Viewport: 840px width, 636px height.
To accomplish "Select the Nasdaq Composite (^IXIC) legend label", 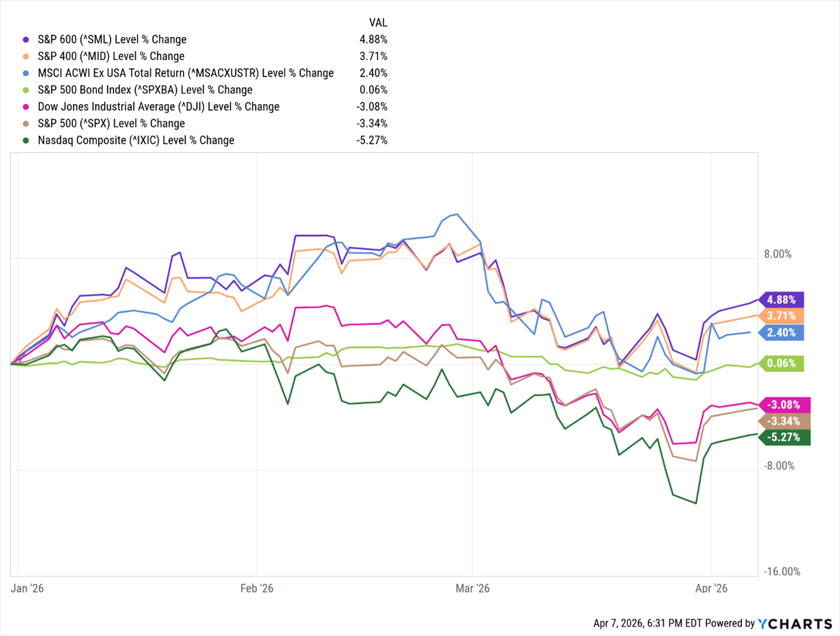I will click(136, 140).
